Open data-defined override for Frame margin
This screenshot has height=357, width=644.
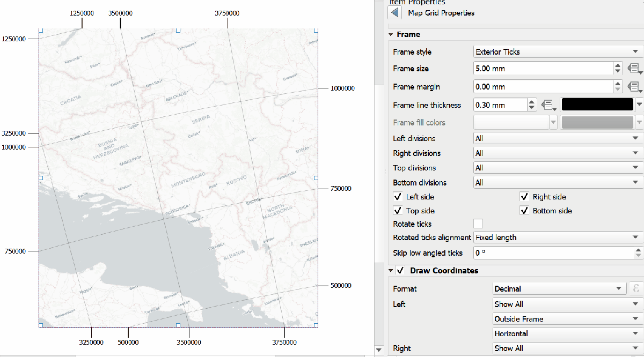(x=635, y=87)
